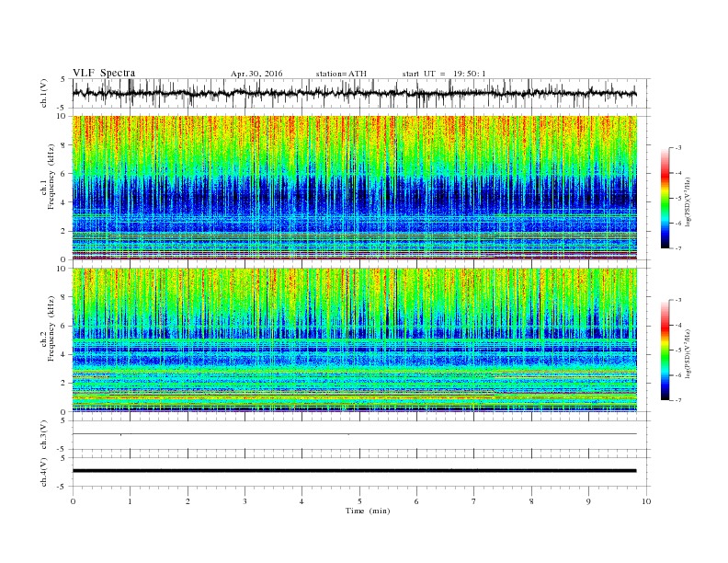728x563 pixels.
Task: Select the "start UT = 19:50:1" text
Action: pyautogui.click(x=444, y=74)
